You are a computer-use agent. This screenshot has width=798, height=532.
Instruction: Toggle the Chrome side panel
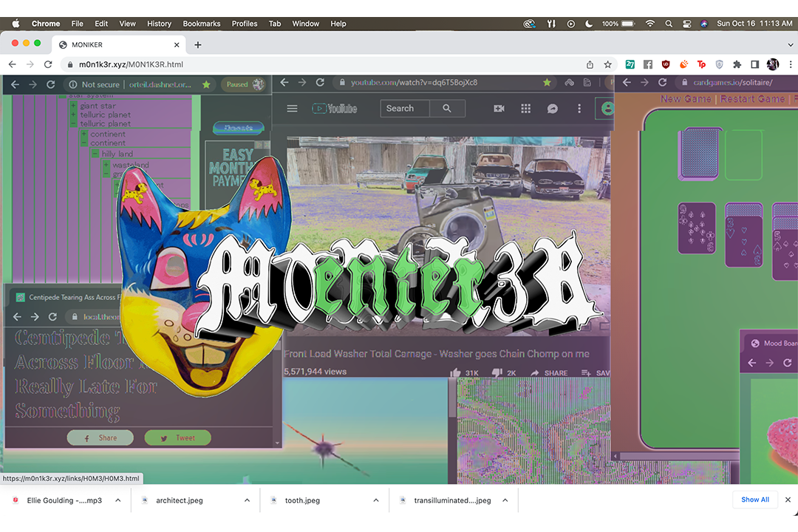754,64
